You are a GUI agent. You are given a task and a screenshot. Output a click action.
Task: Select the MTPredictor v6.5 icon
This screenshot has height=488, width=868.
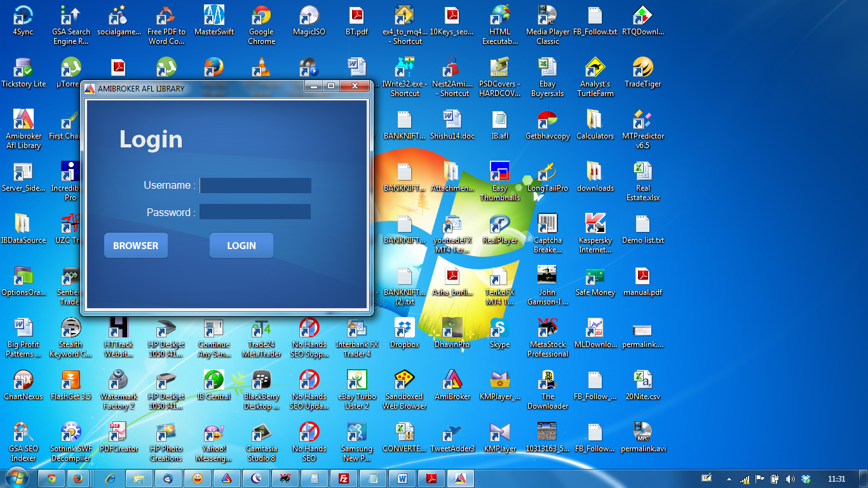pos(643,130)
